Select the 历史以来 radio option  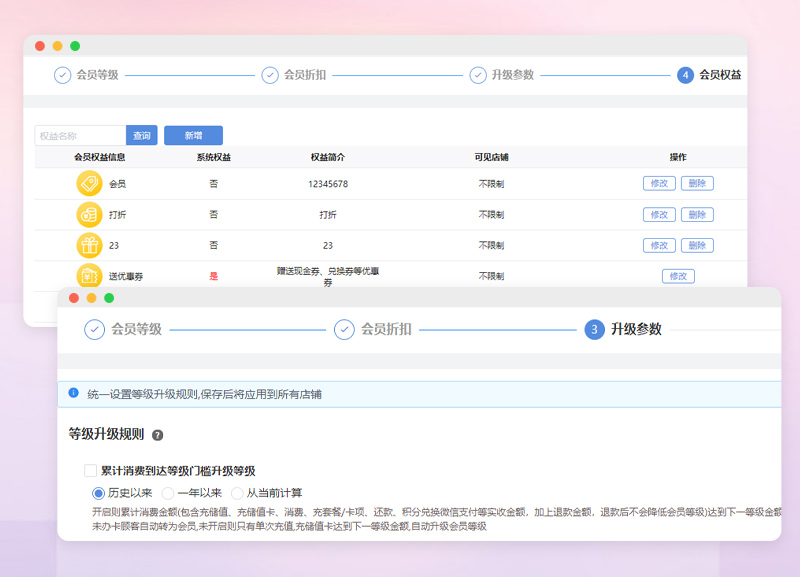(x=98, y=493)
